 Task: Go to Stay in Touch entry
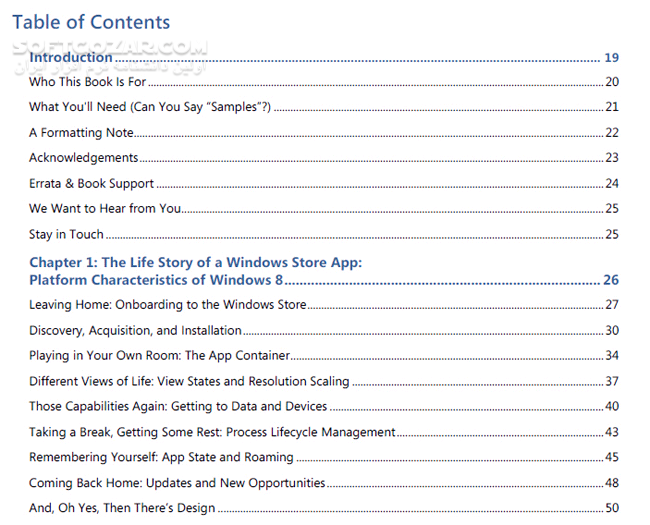coord(66,235)
